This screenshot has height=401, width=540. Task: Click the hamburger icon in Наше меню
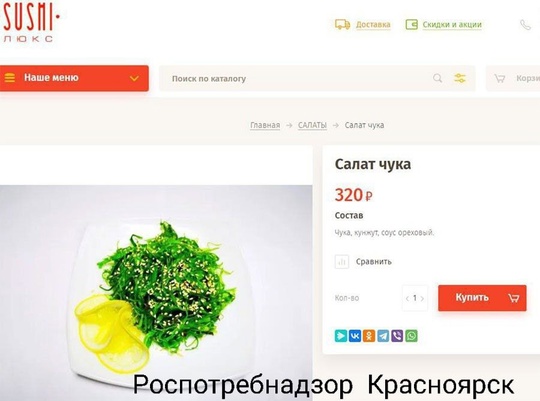click(10, 78)
